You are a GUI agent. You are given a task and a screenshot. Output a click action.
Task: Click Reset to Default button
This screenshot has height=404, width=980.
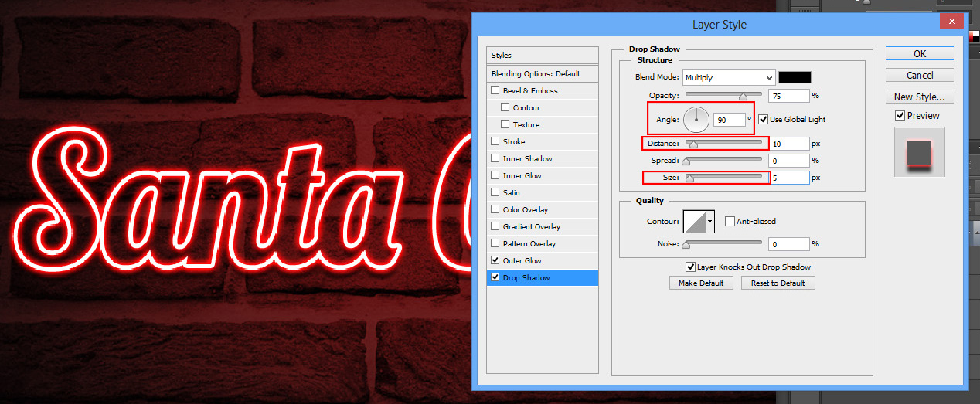point(778,283)
